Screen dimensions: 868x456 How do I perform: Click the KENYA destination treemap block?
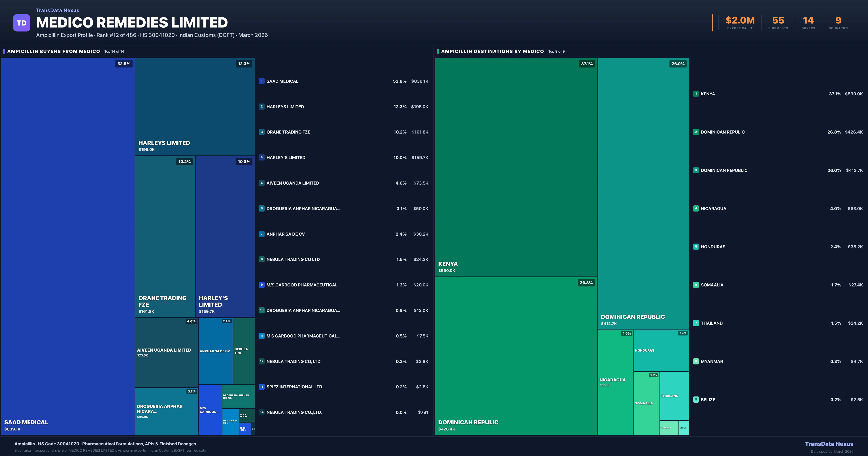tap(516, 167)
